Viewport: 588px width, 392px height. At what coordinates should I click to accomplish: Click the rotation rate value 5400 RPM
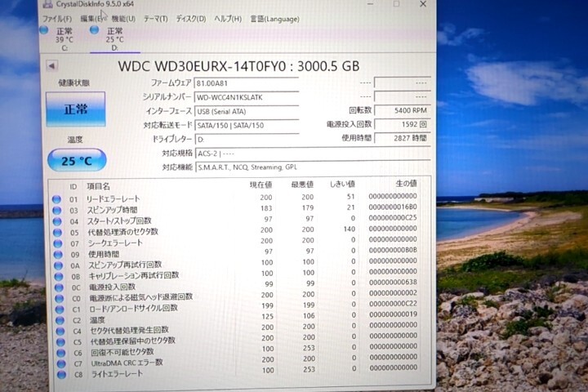point(402,110)
